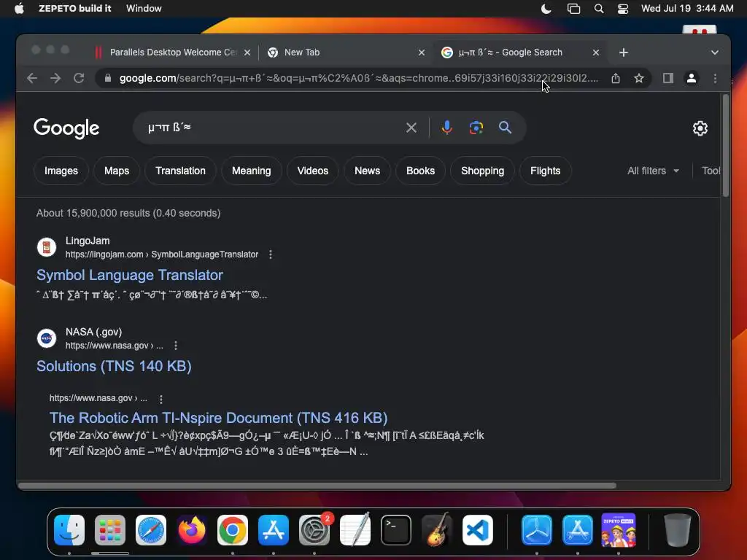
Task: Open Chrome three-dot menu
Action: pos(715,78)
